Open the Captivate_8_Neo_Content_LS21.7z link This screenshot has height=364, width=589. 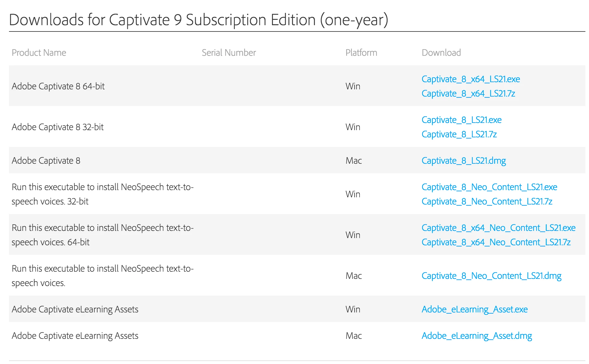[x=487, y=201]
